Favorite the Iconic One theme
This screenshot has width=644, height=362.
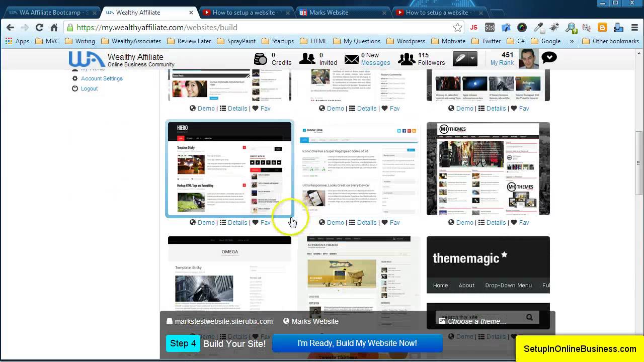pos(394,222)
